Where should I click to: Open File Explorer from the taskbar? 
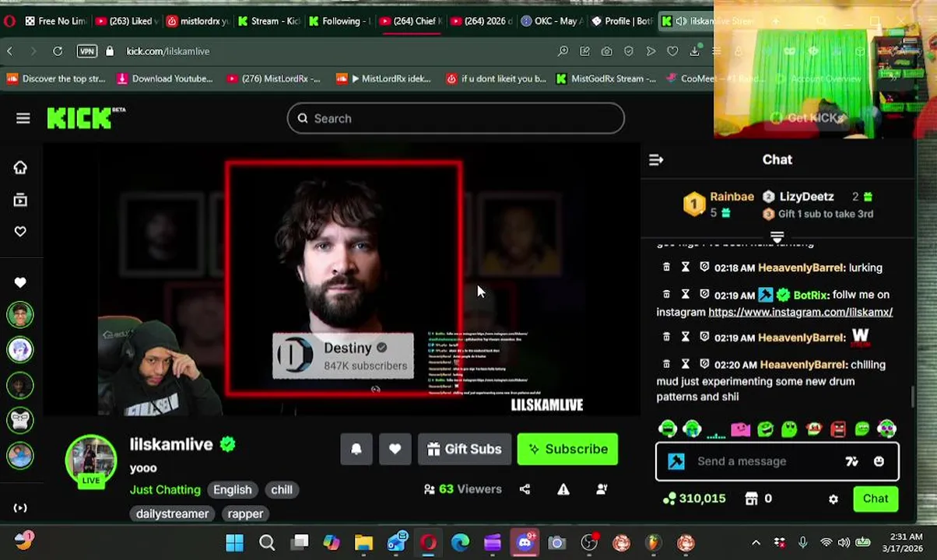[x=363, y=542]
